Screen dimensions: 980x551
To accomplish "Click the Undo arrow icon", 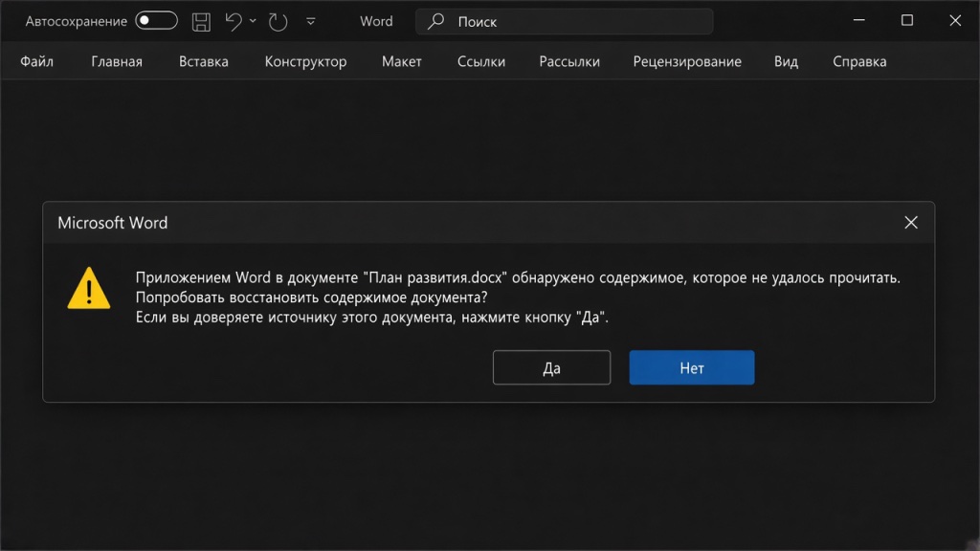I will click(234, 22).
